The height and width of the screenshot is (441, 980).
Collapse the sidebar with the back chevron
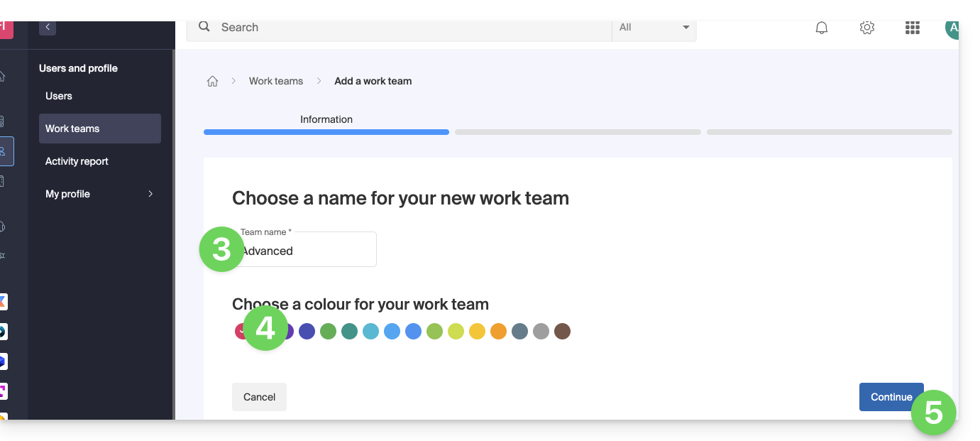click(x=48, y=27)
